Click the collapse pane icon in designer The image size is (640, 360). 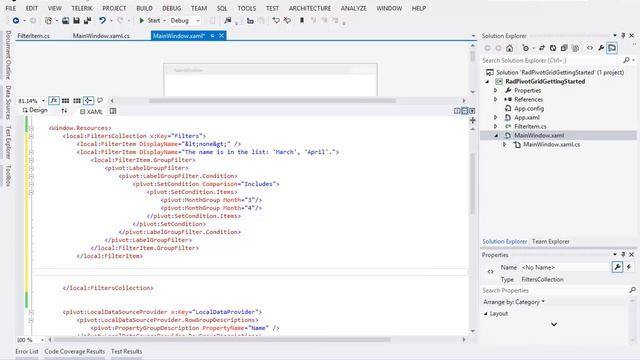pyautogui.click(x=472, y=111)
